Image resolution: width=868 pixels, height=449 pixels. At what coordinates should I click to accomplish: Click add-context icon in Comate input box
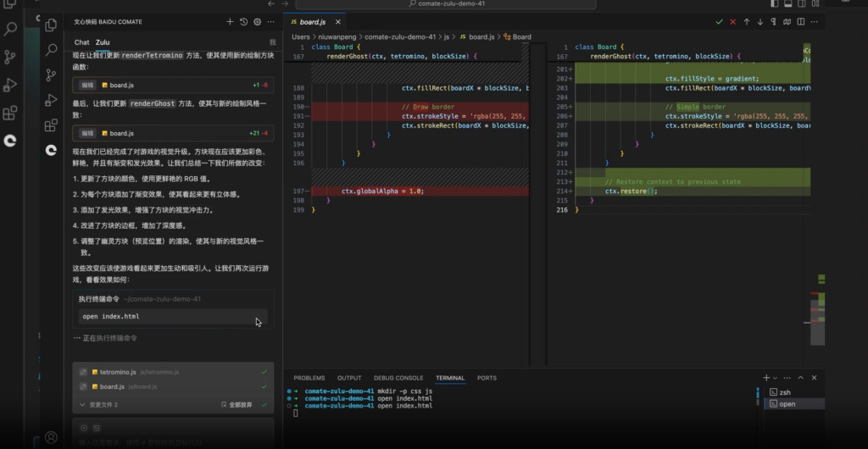pos(84,428)
